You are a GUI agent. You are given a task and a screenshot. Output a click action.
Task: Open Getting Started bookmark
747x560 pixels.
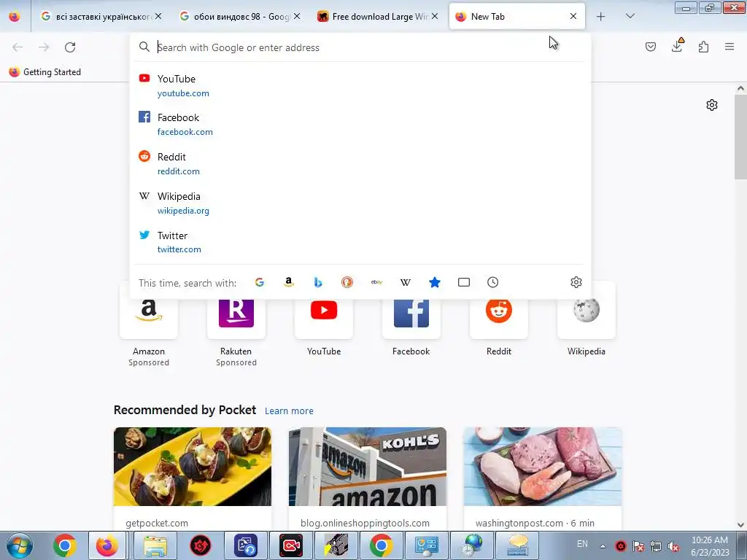point(45,72)
